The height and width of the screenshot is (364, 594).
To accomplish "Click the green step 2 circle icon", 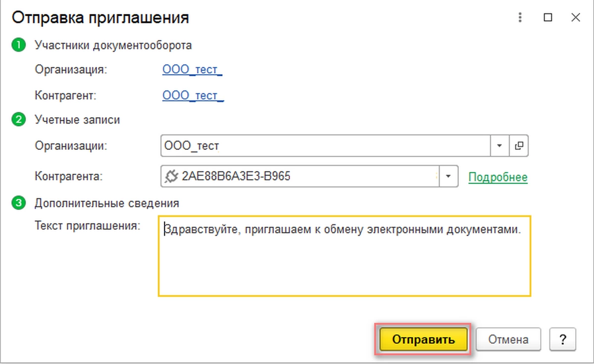I will [x=19, y=120].
